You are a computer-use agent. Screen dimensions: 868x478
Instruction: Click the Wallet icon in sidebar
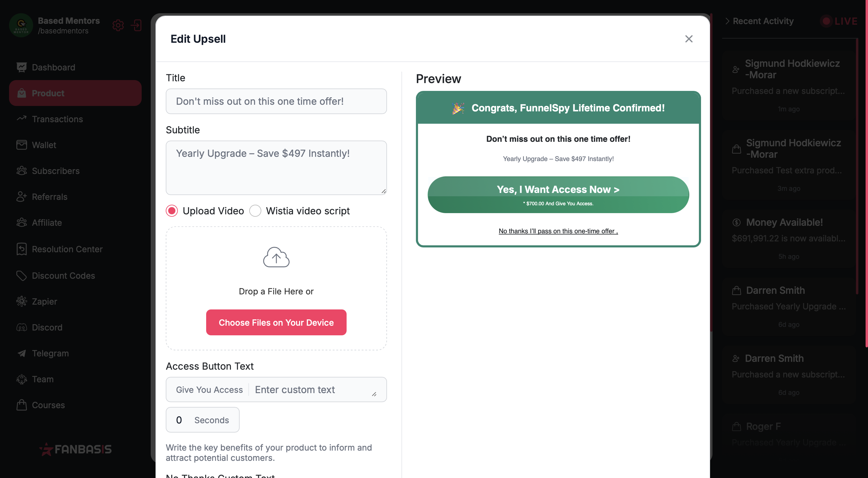[22, 145]
